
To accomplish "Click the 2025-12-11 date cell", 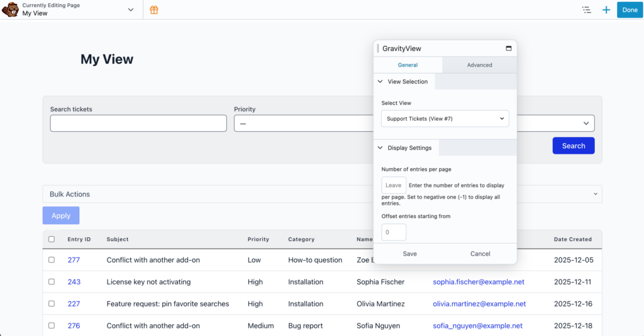I will tap(572, 282).
